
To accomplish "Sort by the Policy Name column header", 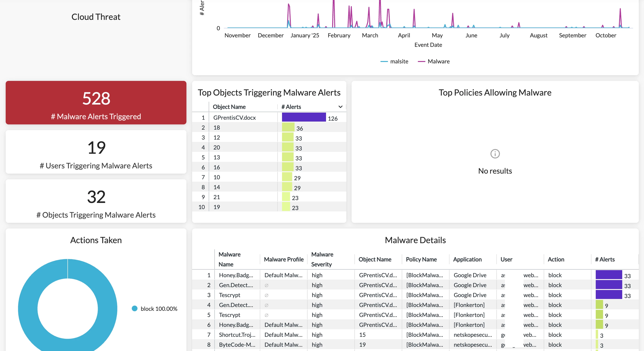I will pyautogui.click(x=421, y=259).
